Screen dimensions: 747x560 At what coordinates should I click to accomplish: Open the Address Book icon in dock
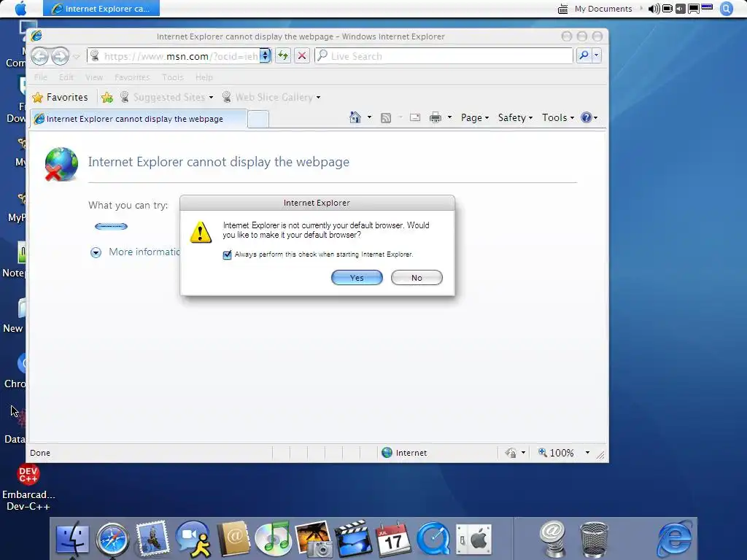click(233, 538)
